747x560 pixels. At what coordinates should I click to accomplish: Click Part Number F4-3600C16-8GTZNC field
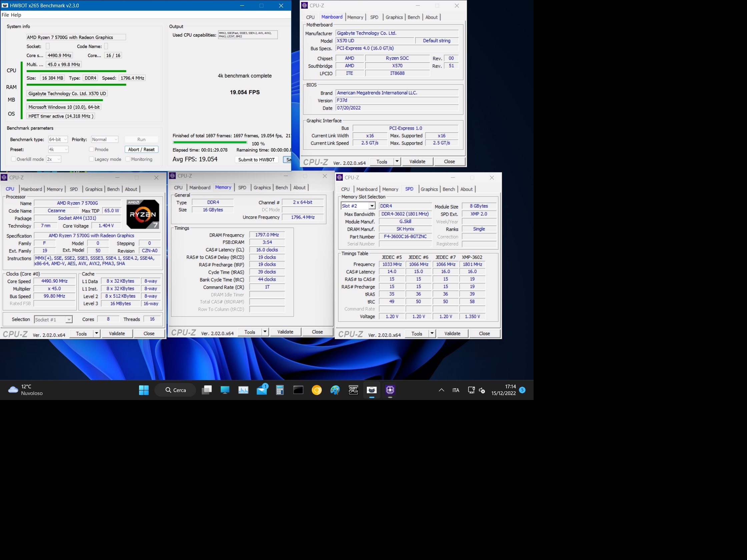tap(405, 237)
